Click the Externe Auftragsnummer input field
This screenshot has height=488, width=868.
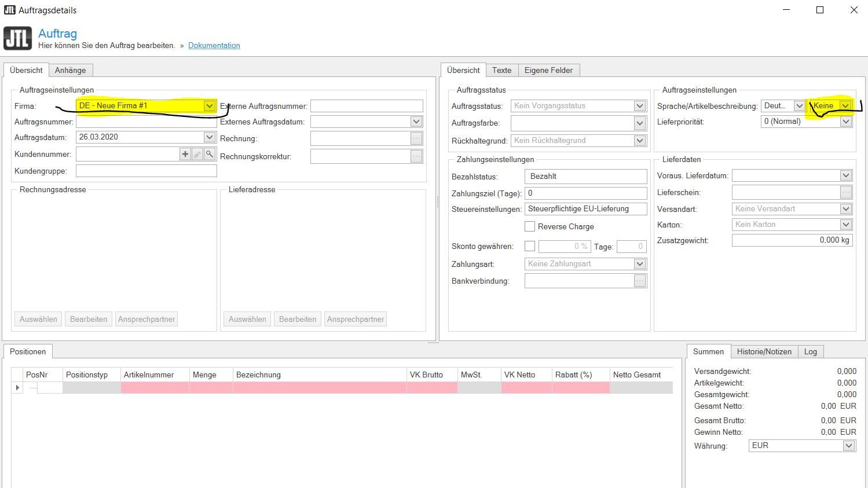pyautogui.click(x=367, y=106)
